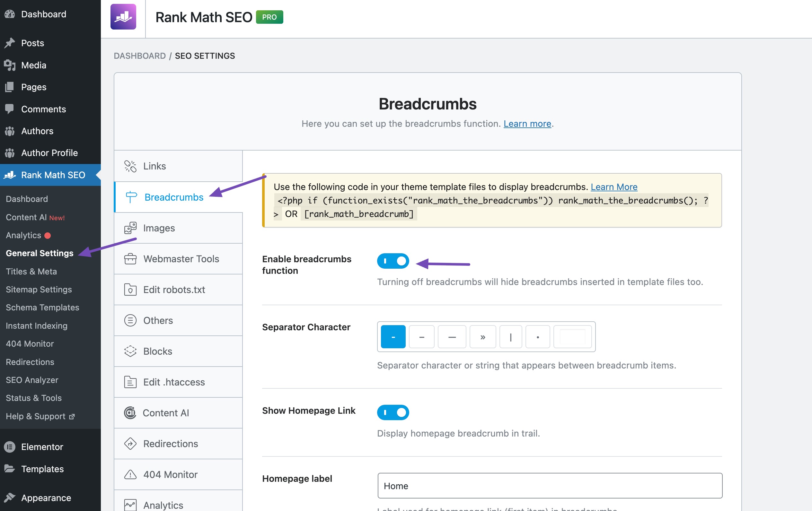Turn off Show Homepage Link
This screenshot has width=812, height=511.
pyautogui.click(x=393, y=412)
